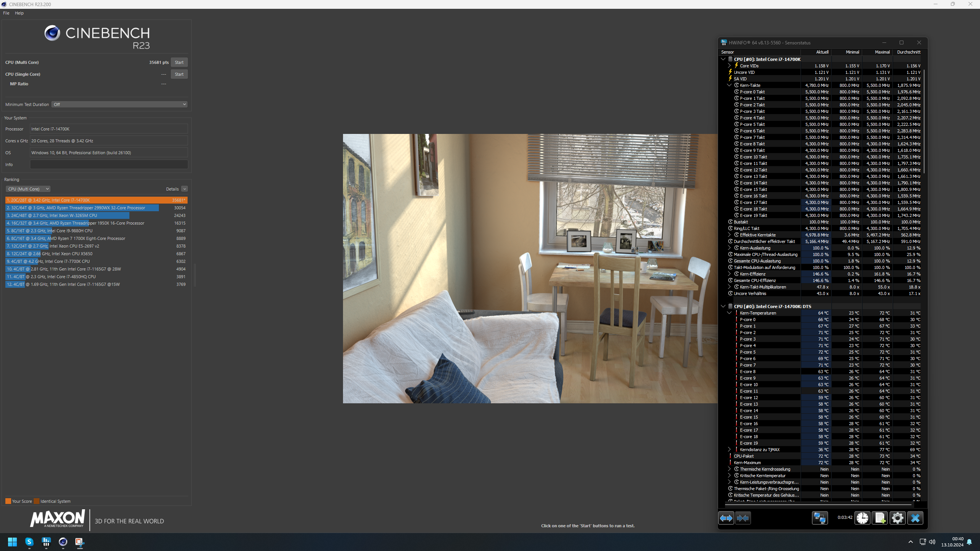Select AMD Ryzen Threadripper 2990WX entry in ranking
This screenshot has height=551, width=980.
96,207
